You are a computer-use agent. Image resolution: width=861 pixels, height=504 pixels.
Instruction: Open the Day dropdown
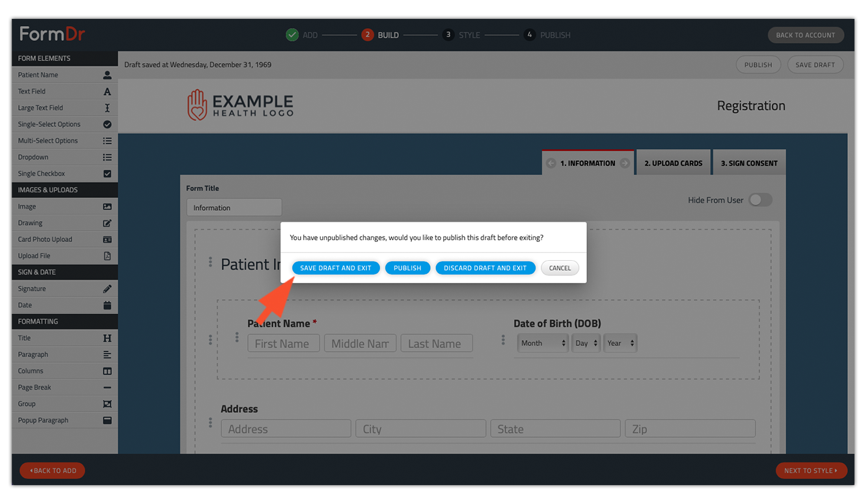pos(586,343)
